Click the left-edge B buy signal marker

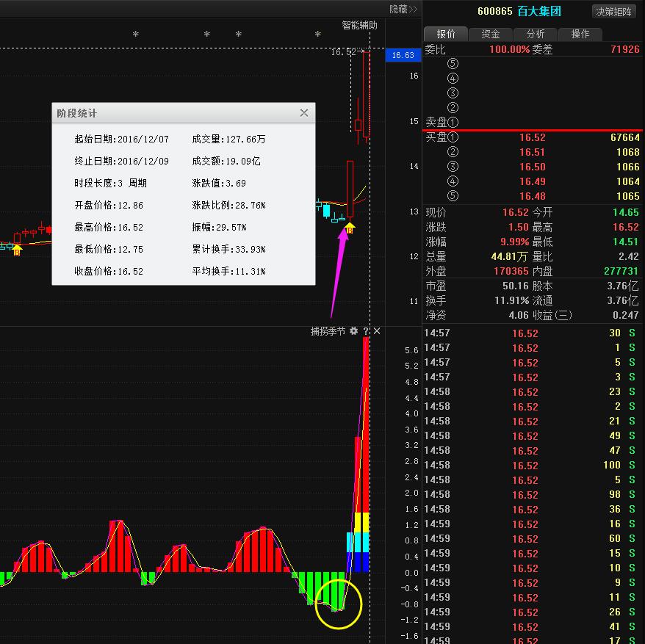(18, 250)
